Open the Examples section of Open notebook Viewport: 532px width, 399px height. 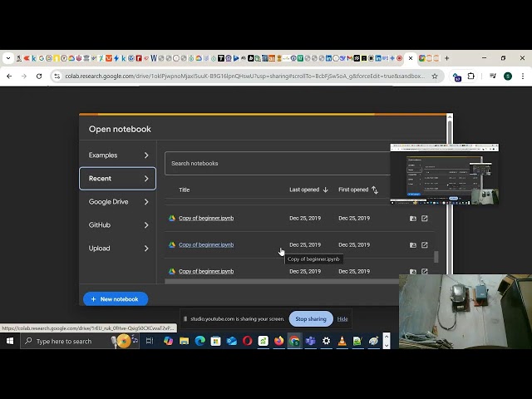pos(117,155)
